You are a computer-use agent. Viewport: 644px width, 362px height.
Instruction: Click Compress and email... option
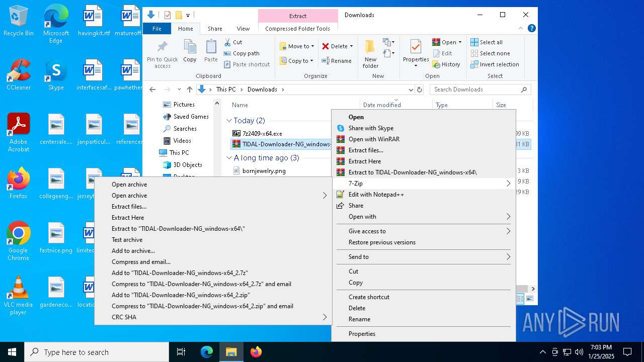pos(141,262)
